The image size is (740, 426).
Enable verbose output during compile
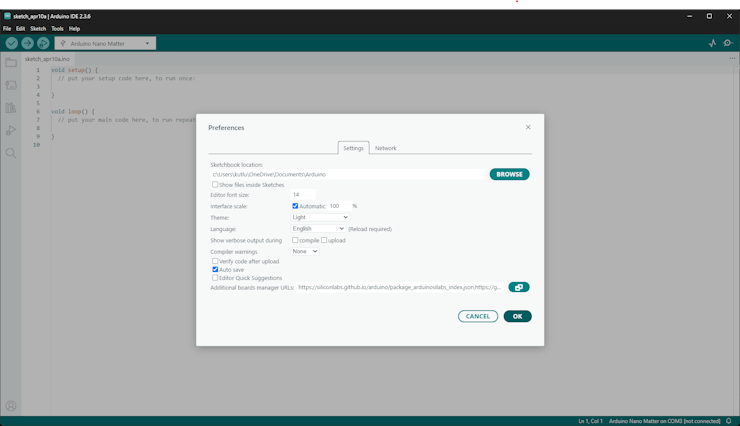(x=295, y=240)
